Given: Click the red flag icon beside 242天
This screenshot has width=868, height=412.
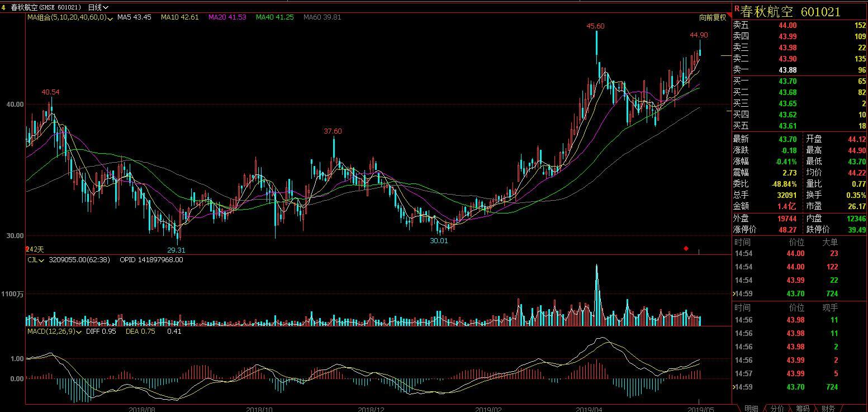Looking at the screenshot, I should pyautogui.click(x=27, y=249).
